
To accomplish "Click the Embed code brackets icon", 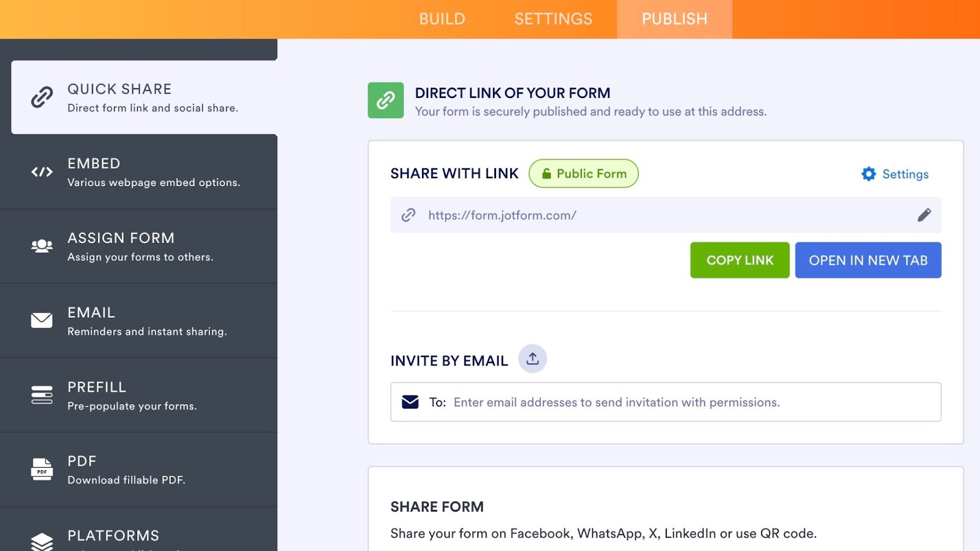I will (42, 172).
